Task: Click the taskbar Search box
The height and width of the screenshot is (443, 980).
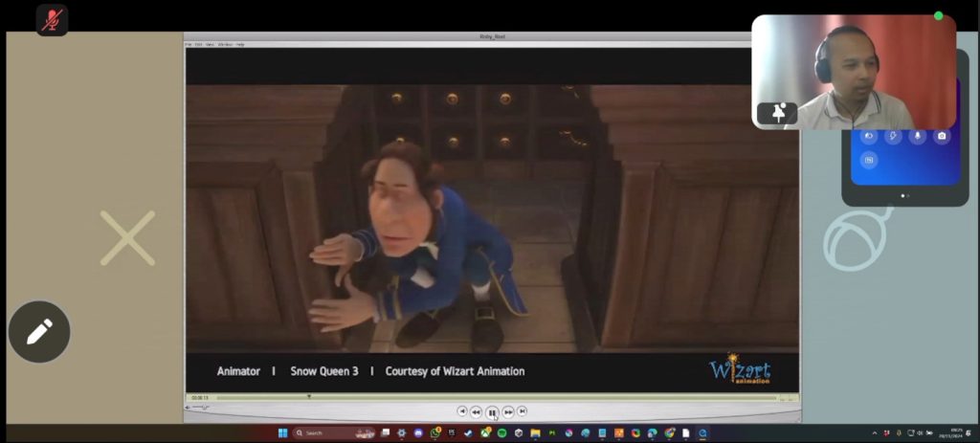Action: point(334,433)
